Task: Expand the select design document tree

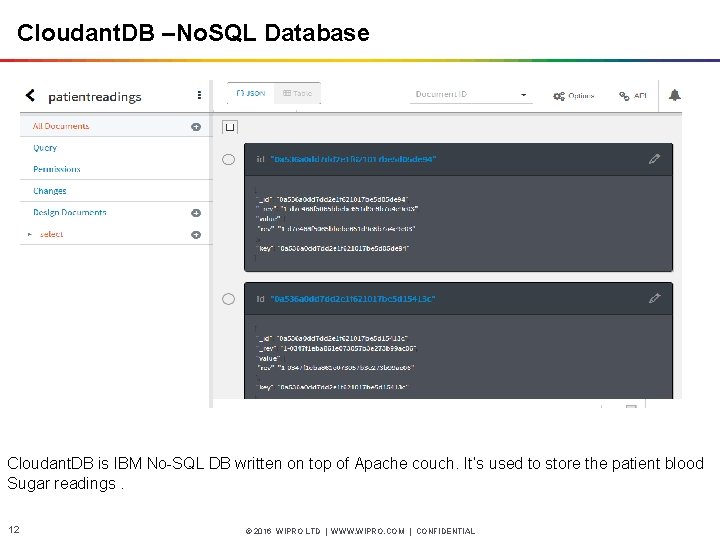Action: 30,234
